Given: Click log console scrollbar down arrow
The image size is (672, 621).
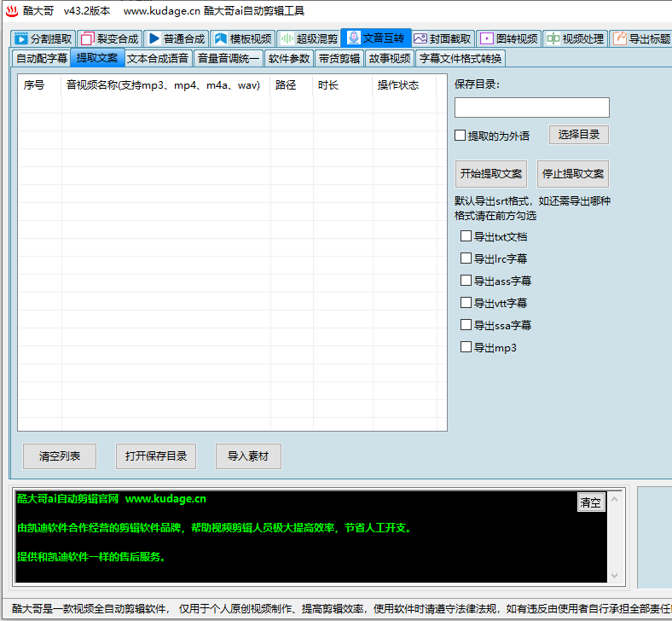Looking at the screenshot, I should click(x=615, y=576).
